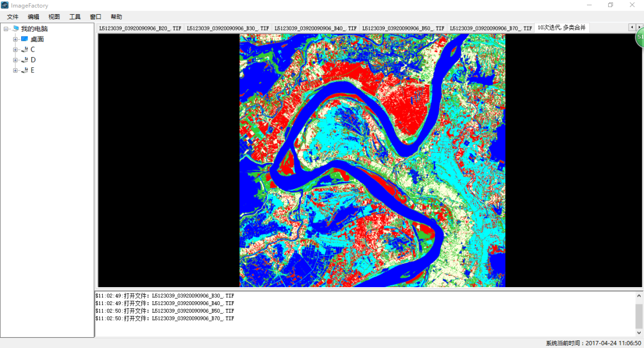Click the ImageFactory app icon in title bar
The image size is (644, 348).
tap(5, 5)
